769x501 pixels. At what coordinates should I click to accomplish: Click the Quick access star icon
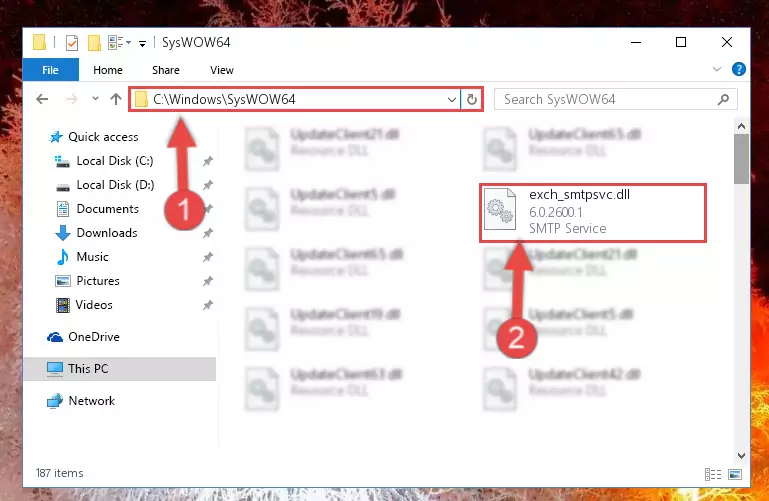(56, 137)
